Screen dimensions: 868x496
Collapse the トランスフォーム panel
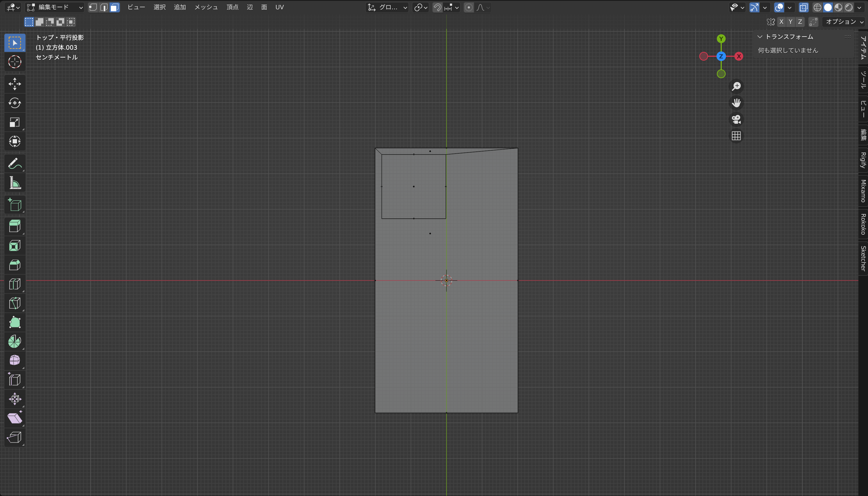point(760,36)
